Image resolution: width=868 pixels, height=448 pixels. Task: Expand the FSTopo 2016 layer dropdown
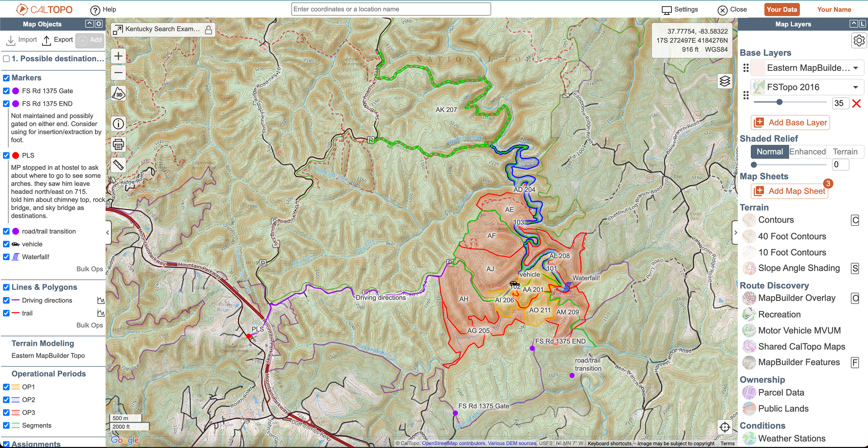click(855, 87)
